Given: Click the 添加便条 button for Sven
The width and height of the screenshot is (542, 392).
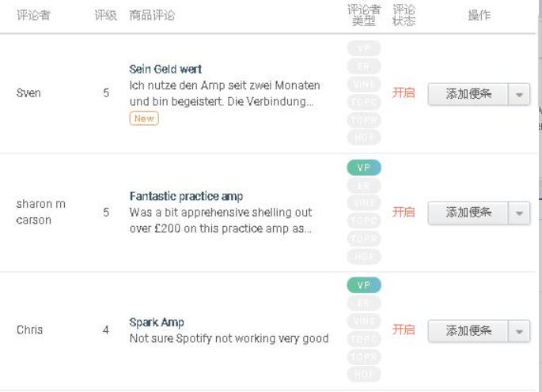Looking at the screenshot, I should (468, 94).
